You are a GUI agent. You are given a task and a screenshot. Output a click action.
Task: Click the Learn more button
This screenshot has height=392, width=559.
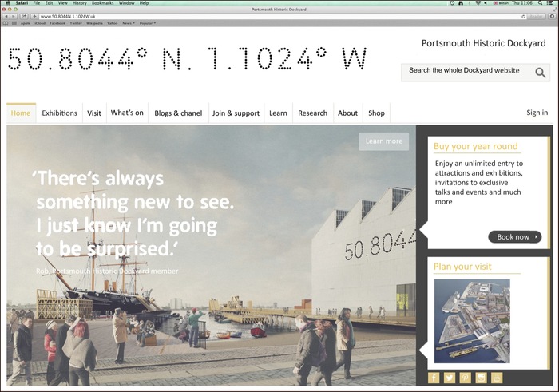tap(383, 141)
